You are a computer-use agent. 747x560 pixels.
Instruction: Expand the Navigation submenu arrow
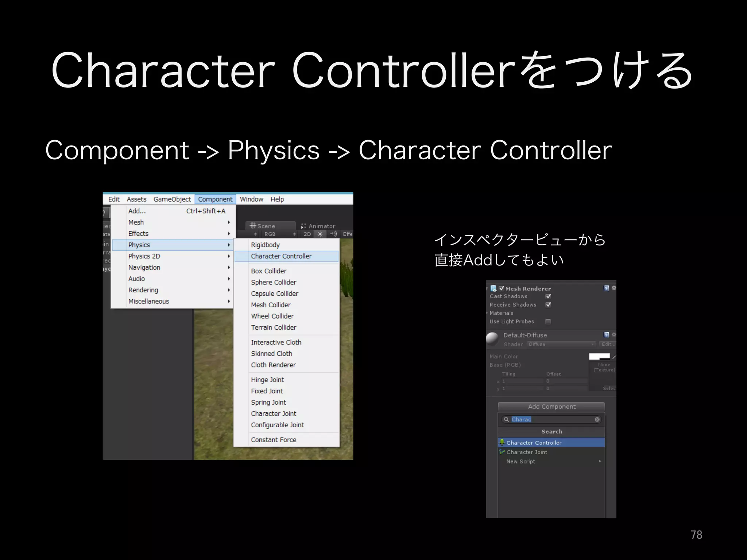pyautogui.click(x=229, y=268)
